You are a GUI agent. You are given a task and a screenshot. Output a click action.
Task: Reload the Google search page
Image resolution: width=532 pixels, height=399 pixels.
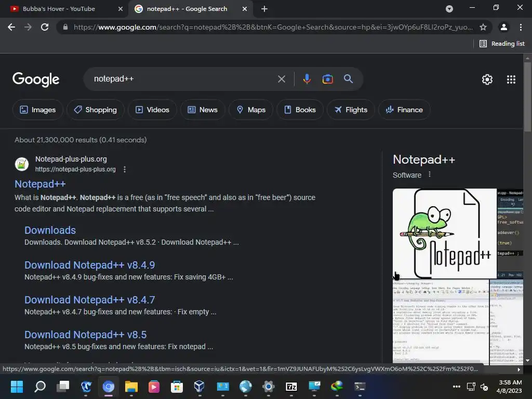click(x=45, y=27)
